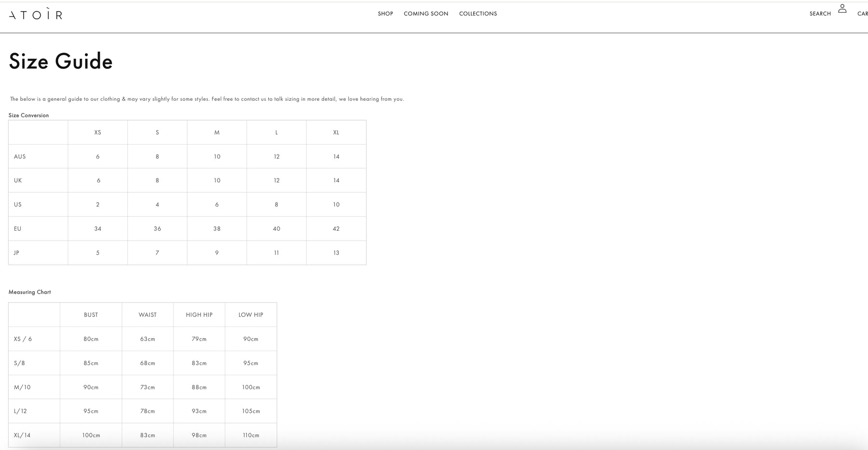Open the SHOP menu
Viewport: 868px width, 450px height.
coord(385,14)
